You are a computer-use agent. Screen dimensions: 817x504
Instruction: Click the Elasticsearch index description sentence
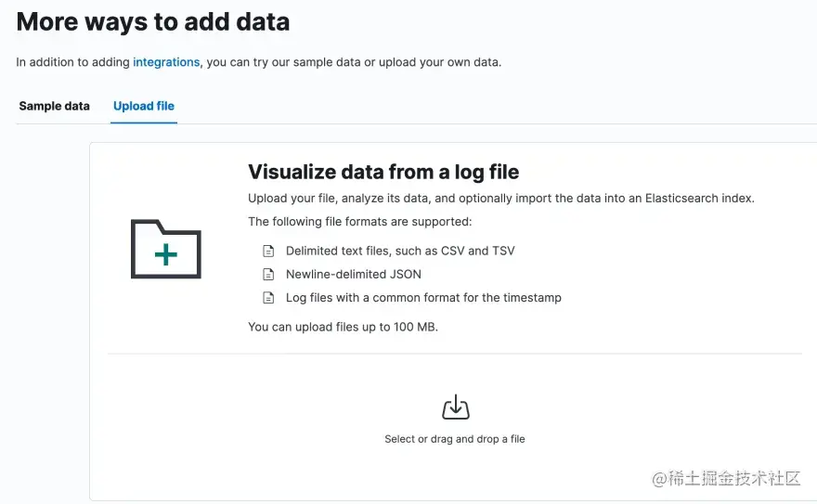point(501,199)
